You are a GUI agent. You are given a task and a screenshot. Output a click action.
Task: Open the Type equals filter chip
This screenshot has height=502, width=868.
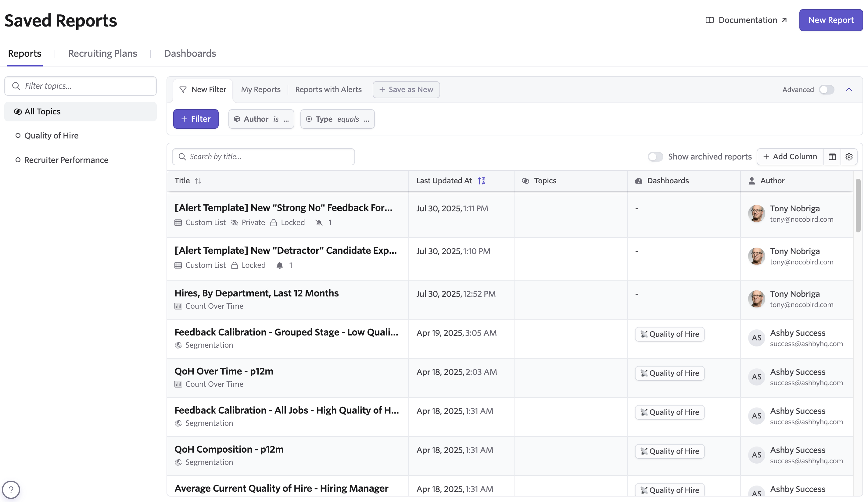click(x=337, y=119)
